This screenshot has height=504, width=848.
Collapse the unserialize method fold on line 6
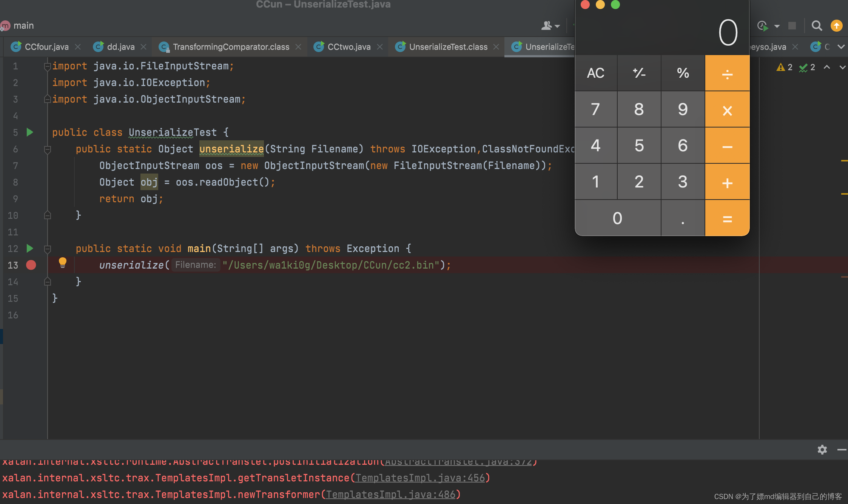click(x=48, y=149)
